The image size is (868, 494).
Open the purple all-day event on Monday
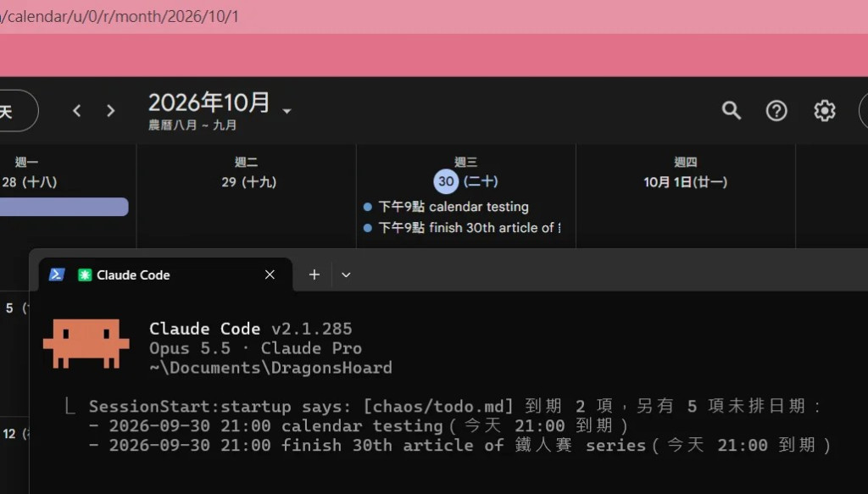click(x=64, y=207)
